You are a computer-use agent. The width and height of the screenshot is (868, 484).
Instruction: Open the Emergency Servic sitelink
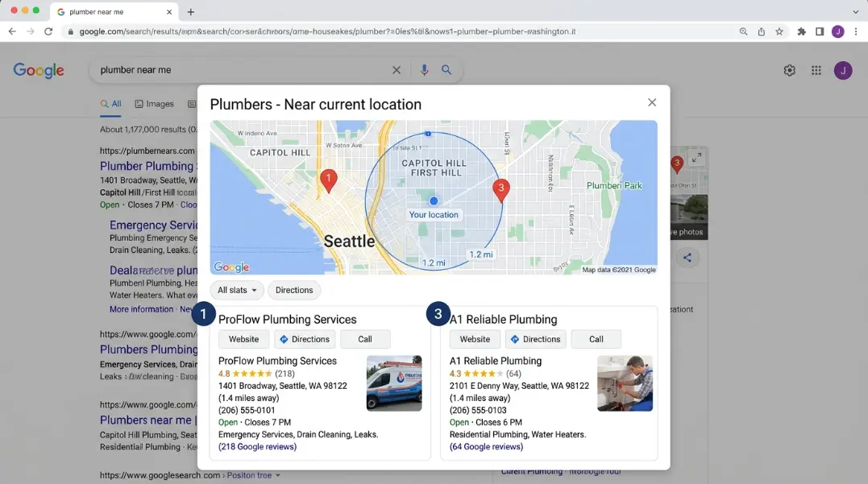(153, 225)
